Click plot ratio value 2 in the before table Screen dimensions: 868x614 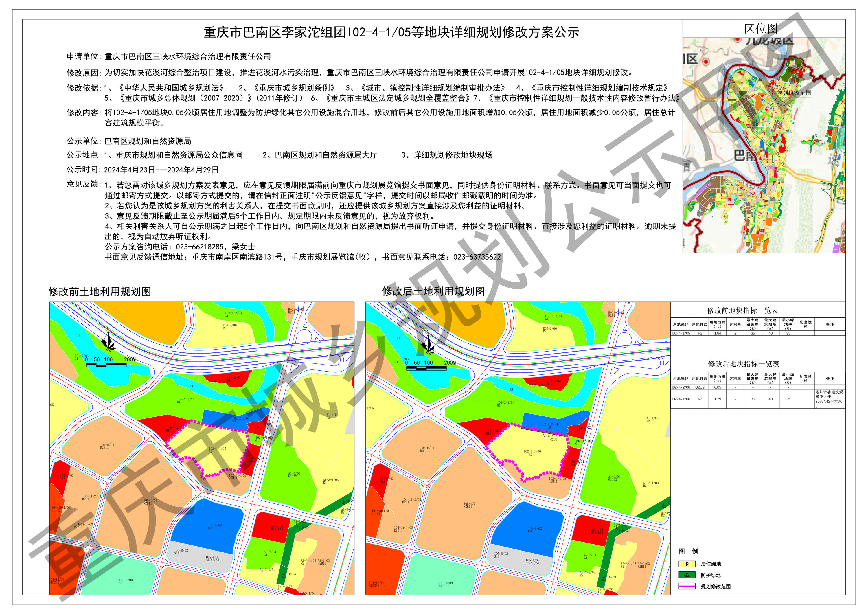click(x=735, y=333)
